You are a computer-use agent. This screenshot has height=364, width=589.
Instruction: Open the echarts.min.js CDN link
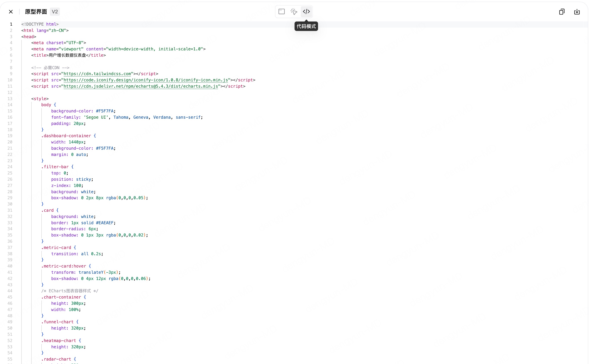(141, 86)
